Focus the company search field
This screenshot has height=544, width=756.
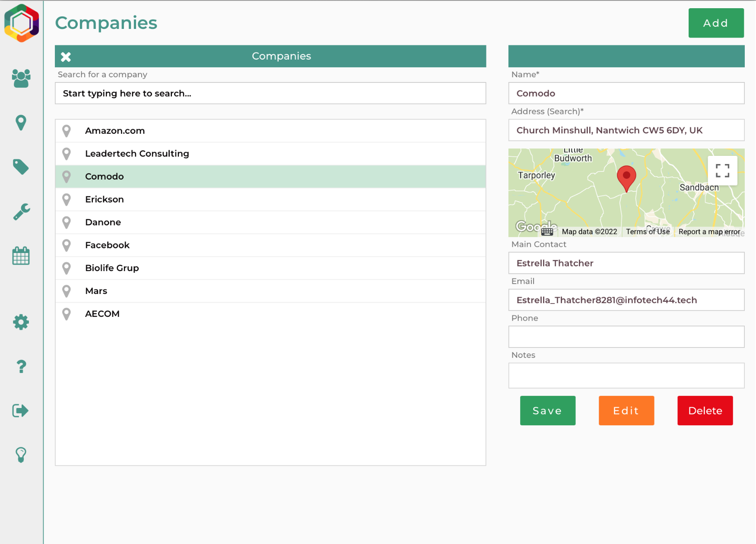pos(270,93)
